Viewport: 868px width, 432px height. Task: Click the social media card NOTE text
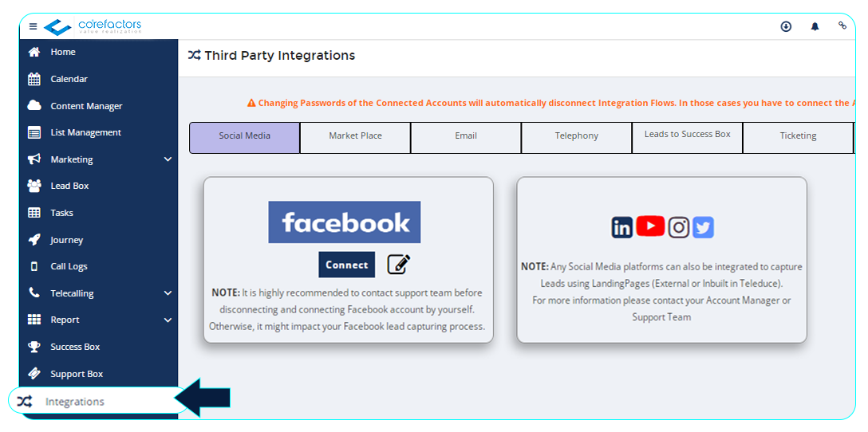click(661, 292)
